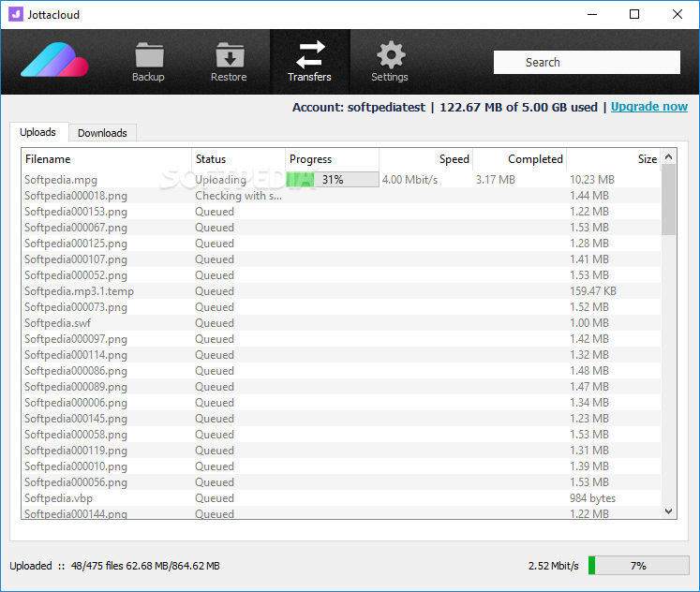Select the Softpedia000018.png file
This screenshot has height=592, width=700.
coord(76,196)
